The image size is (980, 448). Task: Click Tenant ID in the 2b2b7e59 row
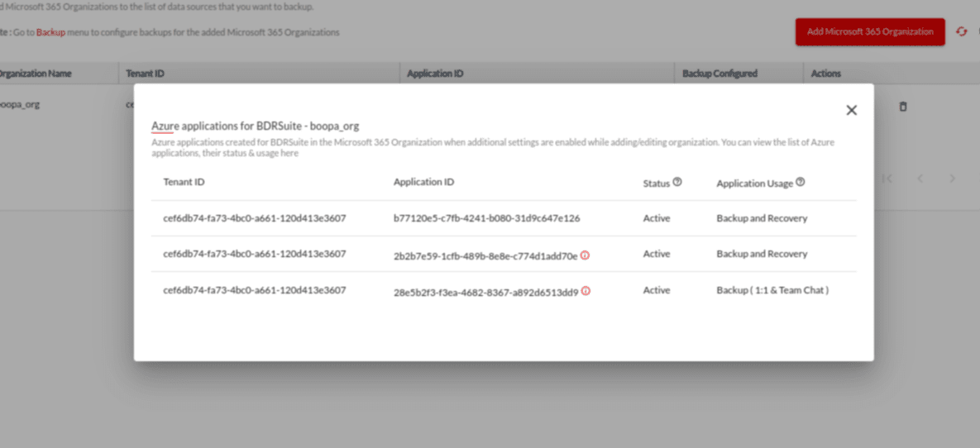coord(255,255)
